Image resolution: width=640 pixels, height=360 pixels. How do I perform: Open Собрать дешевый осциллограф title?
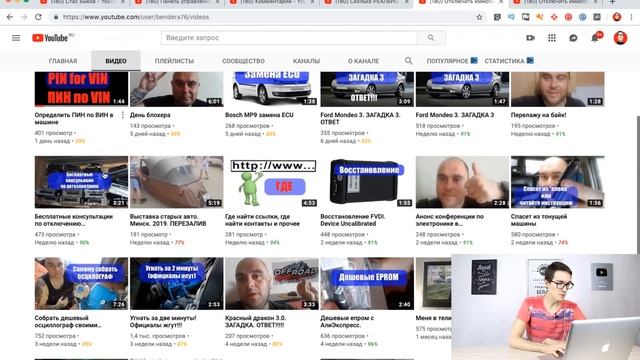(x=68, y=322)
